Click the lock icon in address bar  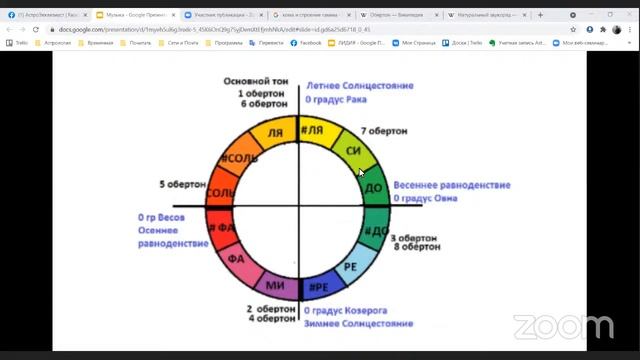pos(52,29)
